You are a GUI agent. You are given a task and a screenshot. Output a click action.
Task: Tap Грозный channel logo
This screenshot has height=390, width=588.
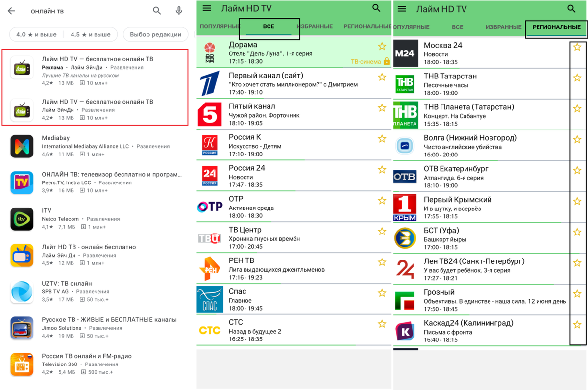click(405, 300)
